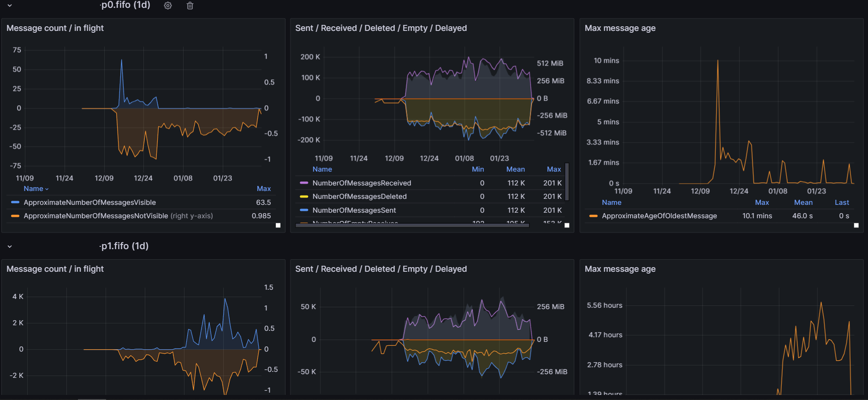The width and height of the screenshot is (868, 400).
Task: Click the vertical scrollbar in Sent/Received legend
Action: pyautogui.click(x=567, y=182)
